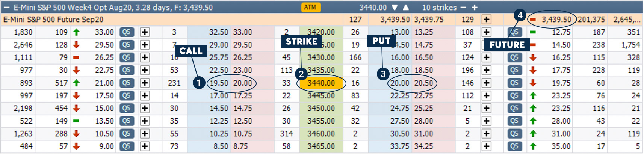Screen dimensions: 644x154
Task: Click plus icon beside call 9.00 on the 3465 row
Action: (x=145, y=146)
